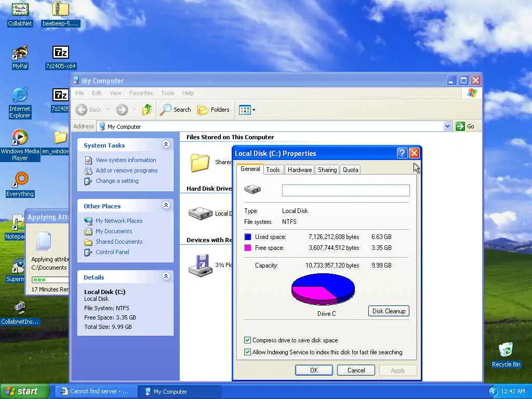Click Add or remove programs link
The height and width of the screenshot is (399, 532).
(x=126, y=170)
